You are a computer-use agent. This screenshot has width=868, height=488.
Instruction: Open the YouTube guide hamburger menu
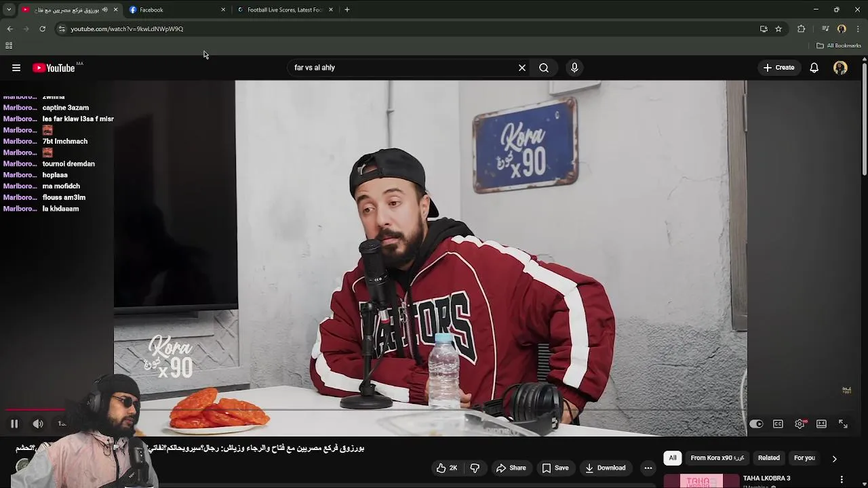[16, 68]
